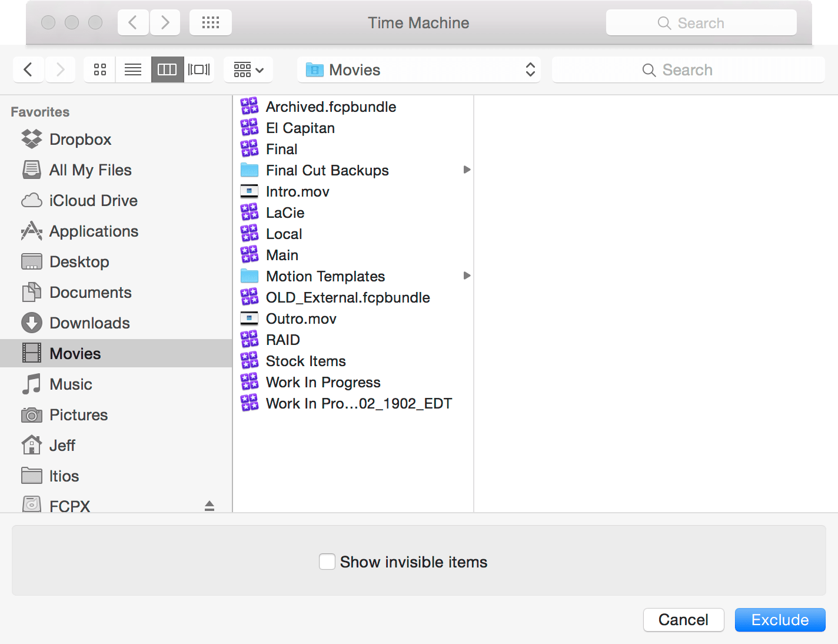The image size is (838, 644).
Task: Open the Downloads folder in sidebar
Action: [89, 323]
